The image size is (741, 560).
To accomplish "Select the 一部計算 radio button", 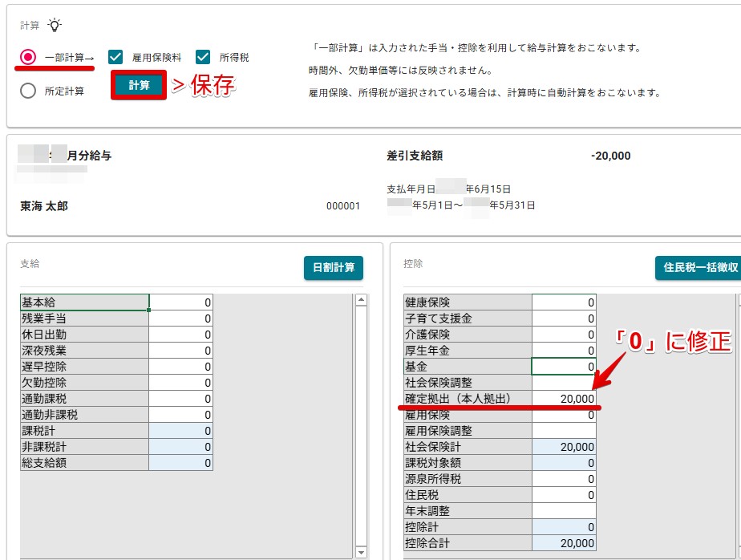I will tap(28, 57).
